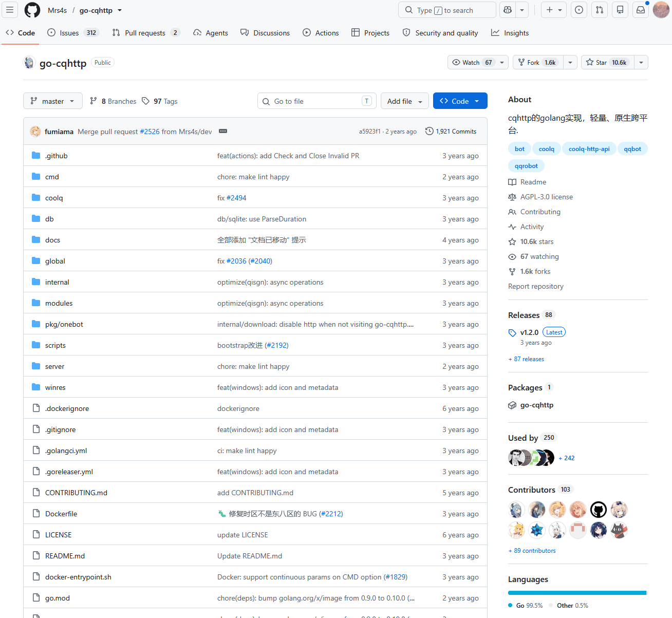Open the master branch selector
This screenshot has height=618, width=672.
[x=52, y=101]
